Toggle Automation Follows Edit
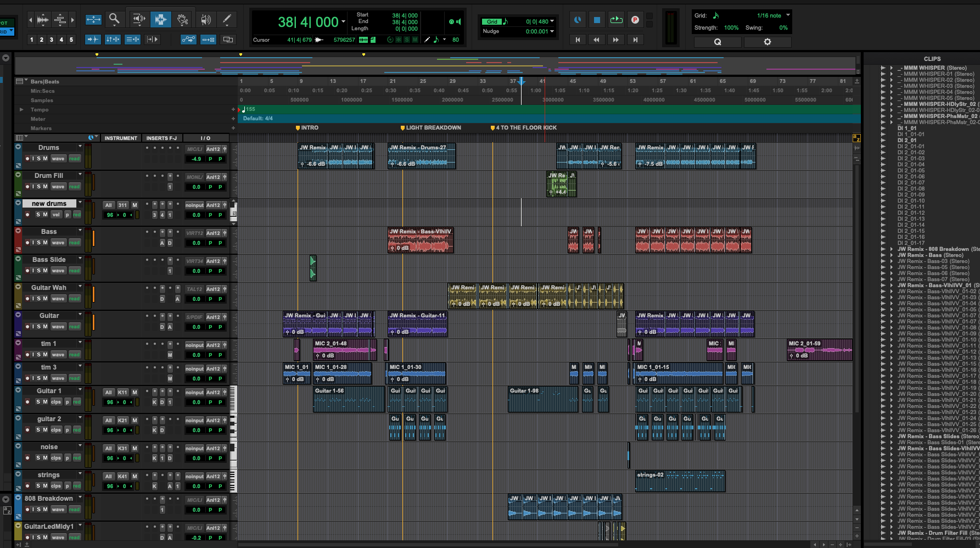980x548 pixels. 188,40
